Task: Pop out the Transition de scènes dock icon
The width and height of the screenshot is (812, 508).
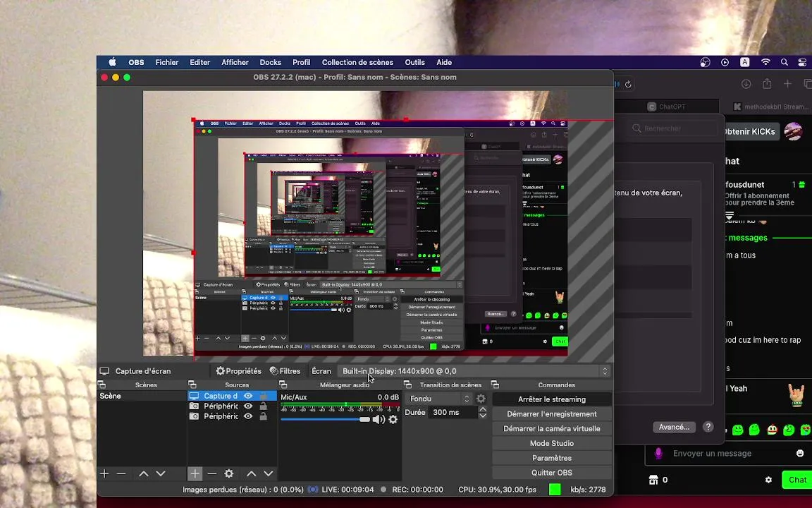Action: coord(407,385)
